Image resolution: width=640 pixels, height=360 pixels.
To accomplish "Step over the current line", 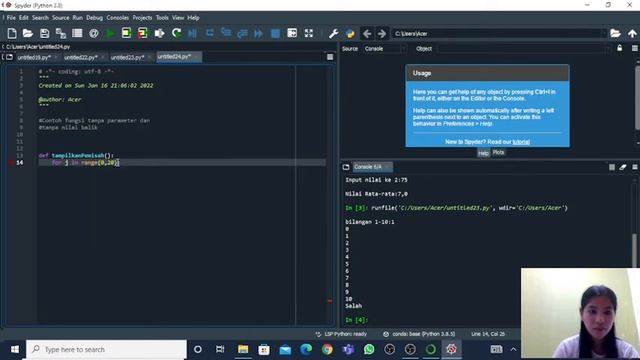I will coord(209,33).
